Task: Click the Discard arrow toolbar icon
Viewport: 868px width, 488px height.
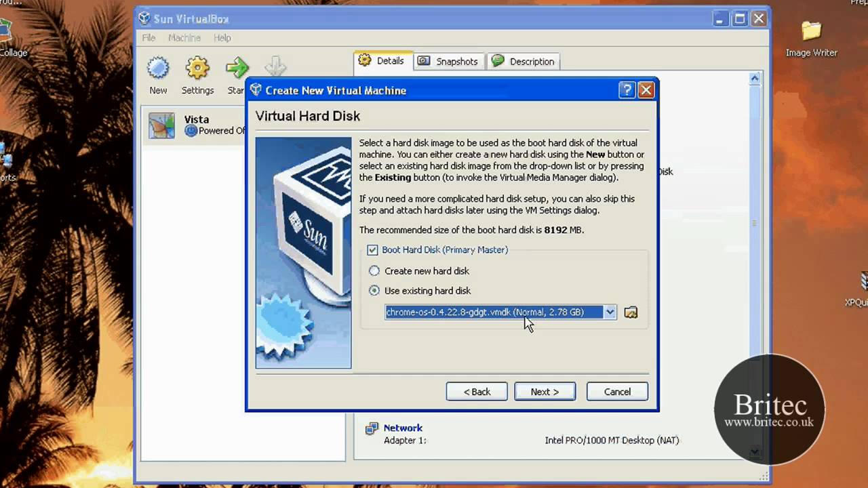Action: point(275,67)
